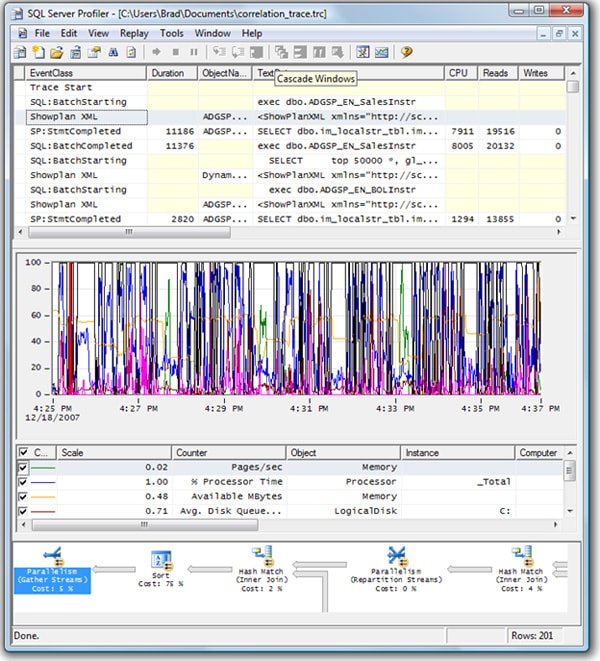Screen dimensions: 600x661
Task: Open the View menu
Action: click(x=98, y=33)
